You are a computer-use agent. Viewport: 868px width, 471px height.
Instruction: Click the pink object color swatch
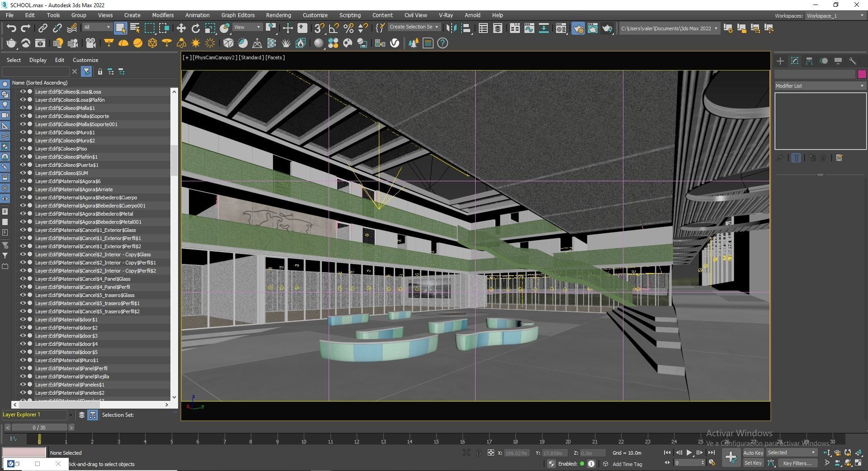862,74
